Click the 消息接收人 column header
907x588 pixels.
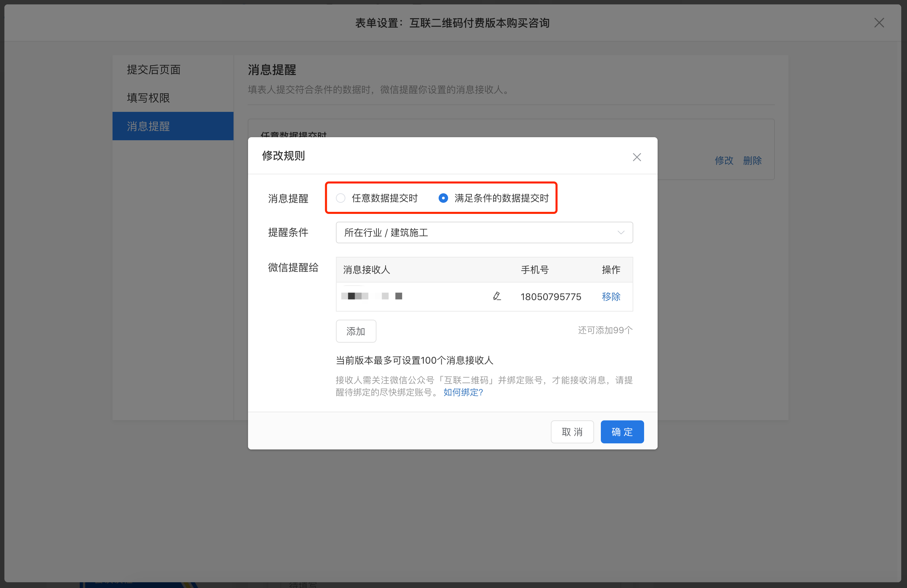point(366,270)
